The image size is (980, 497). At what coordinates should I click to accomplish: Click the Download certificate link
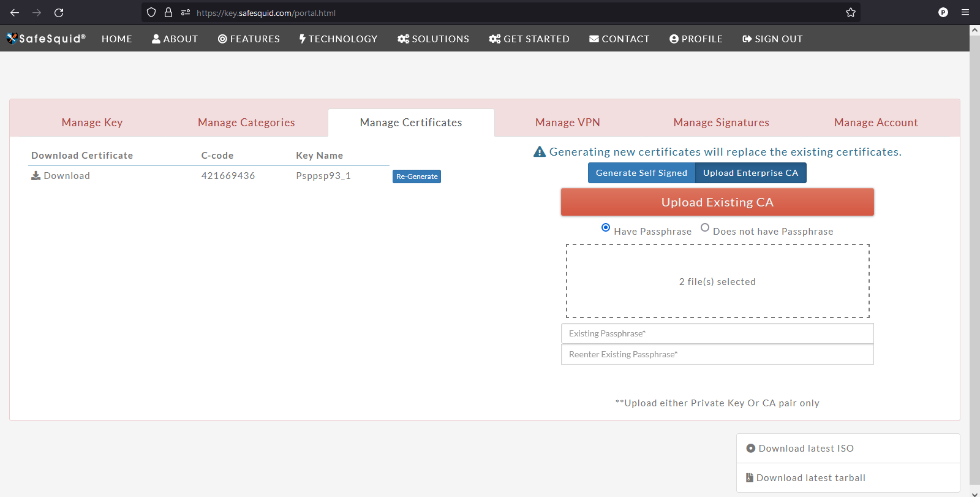67,176
